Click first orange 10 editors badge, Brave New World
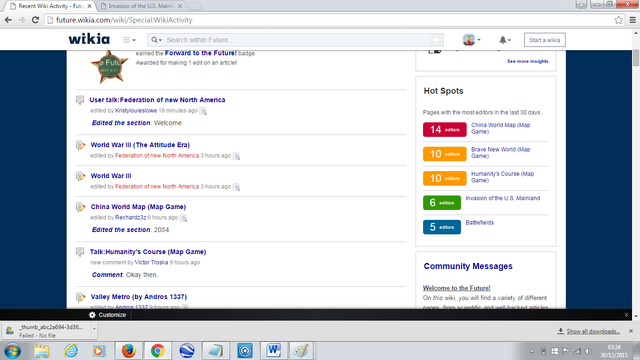 point(444,154)
